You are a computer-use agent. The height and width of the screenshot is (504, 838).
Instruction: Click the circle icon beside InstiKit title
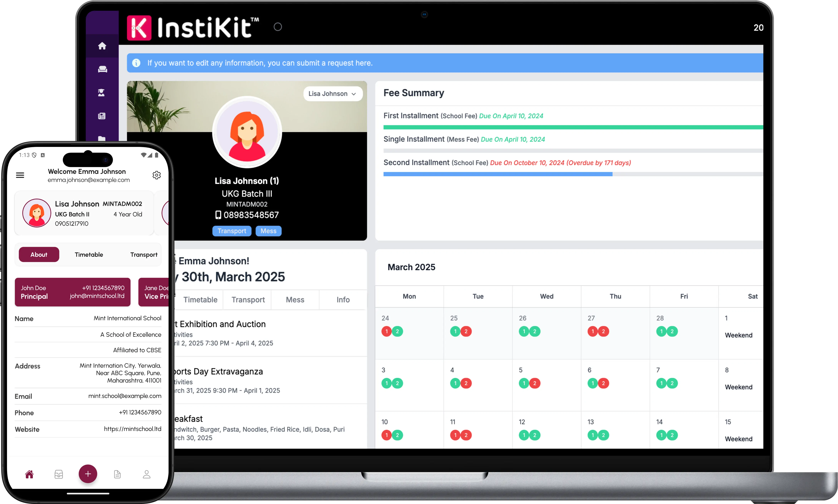(278, 27)
